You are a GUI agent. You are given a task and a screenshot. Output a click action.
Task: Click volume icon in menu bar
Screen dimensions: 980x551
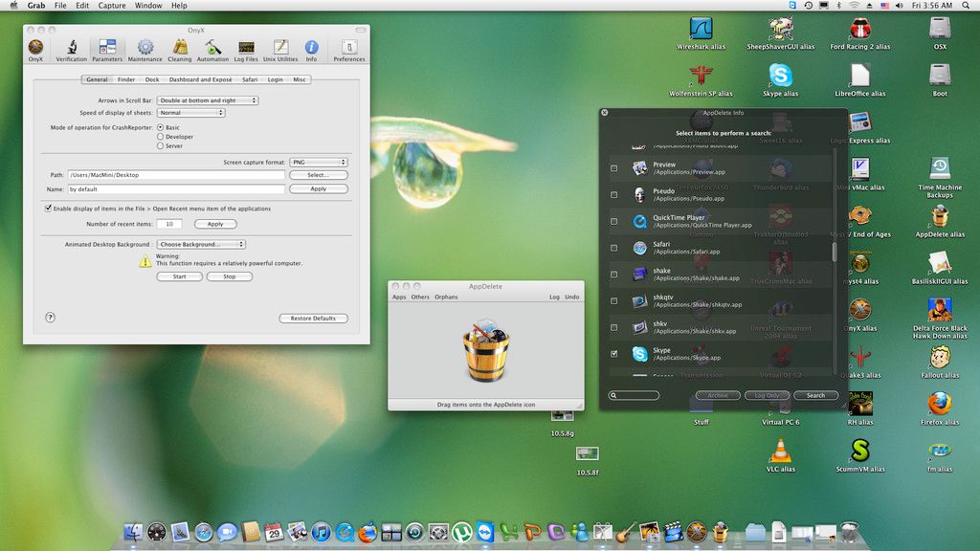tap(900, 5)
